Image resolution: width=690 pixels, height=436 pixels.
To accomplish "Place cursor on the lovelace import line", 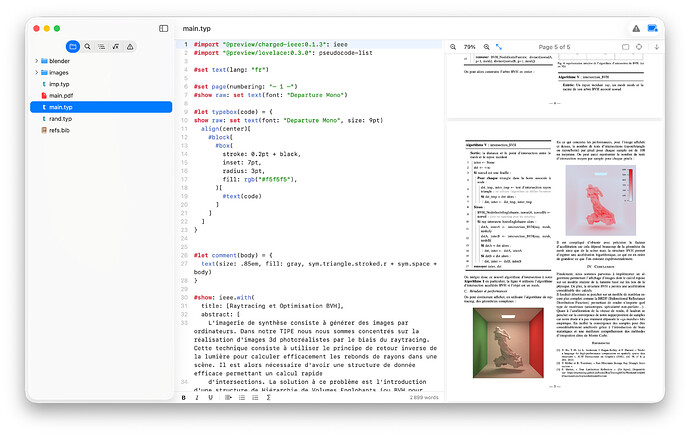I will [283, 53].
